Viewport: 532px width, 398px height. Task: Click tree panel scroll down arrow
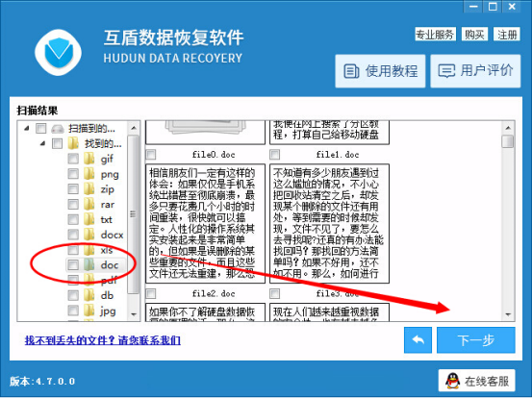pos(134,314)
